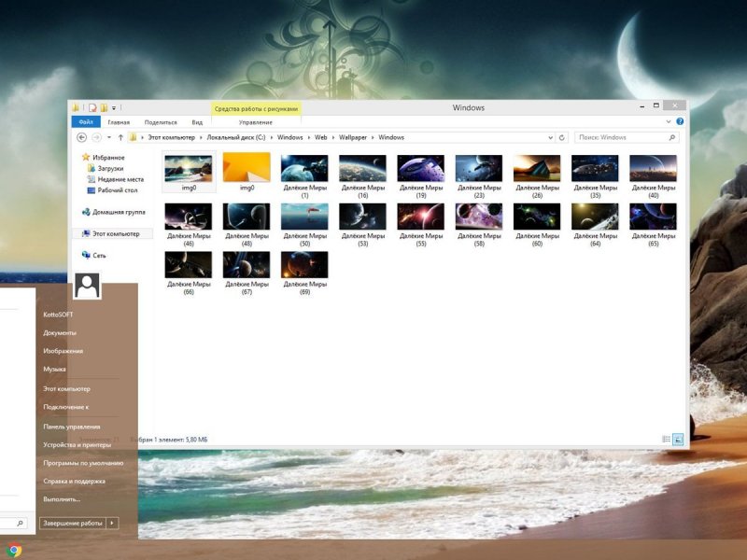This screenshot has width=747, height=560.
Task: Switch to the Вид ribbon tab
Action: click(x=197, y=122)
